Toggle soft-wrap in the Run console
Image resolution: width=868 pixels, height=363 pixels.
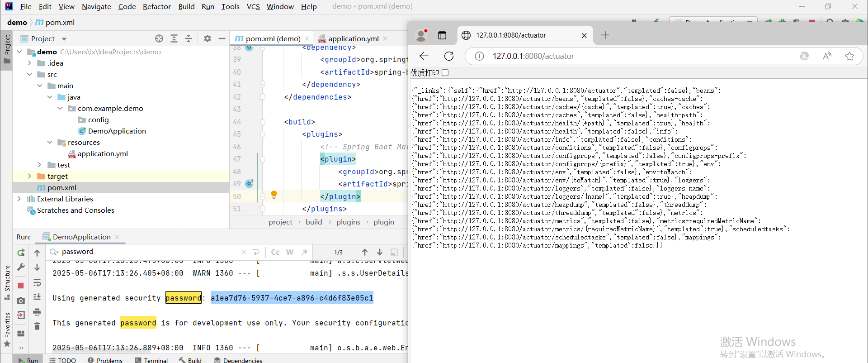pyautogui.click(x=37, y=283)
